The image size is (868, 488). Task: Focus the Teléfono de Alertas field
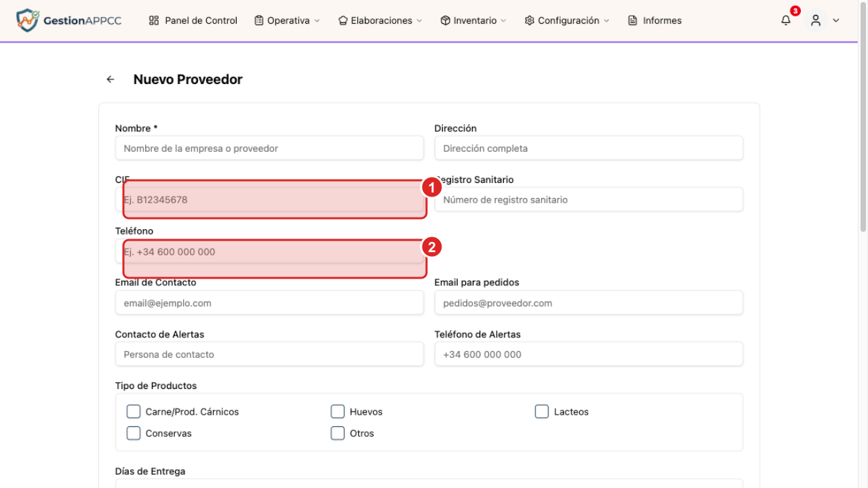pyautogui.click(x=589, y=354)
